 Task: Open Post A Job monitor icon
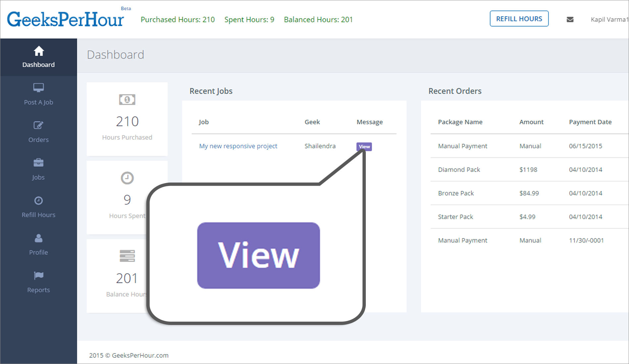(38, 88)
